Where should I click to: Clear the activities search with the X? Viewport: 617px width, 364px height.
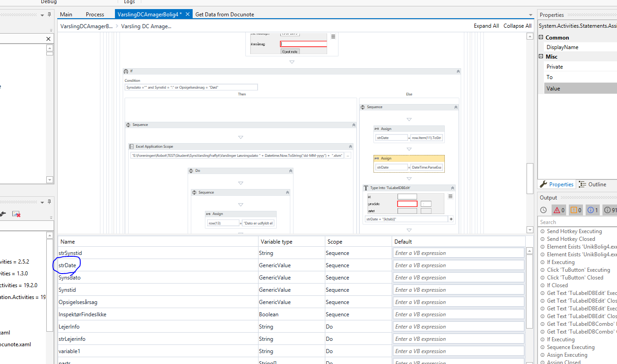[49, 39]
